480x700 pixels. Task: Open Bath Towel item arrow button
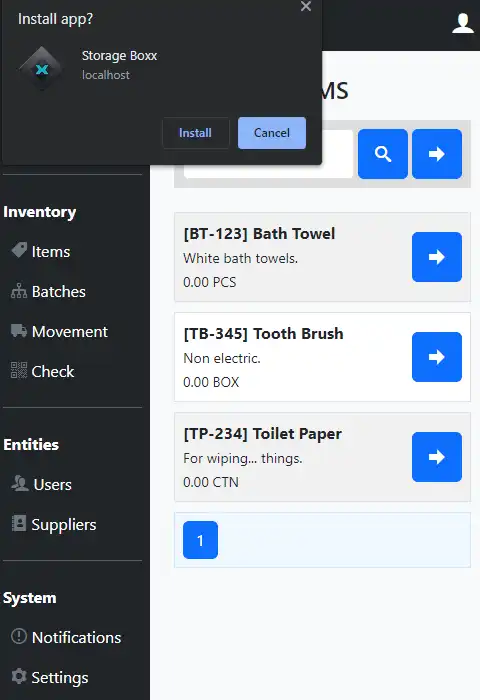pos(437,257)
